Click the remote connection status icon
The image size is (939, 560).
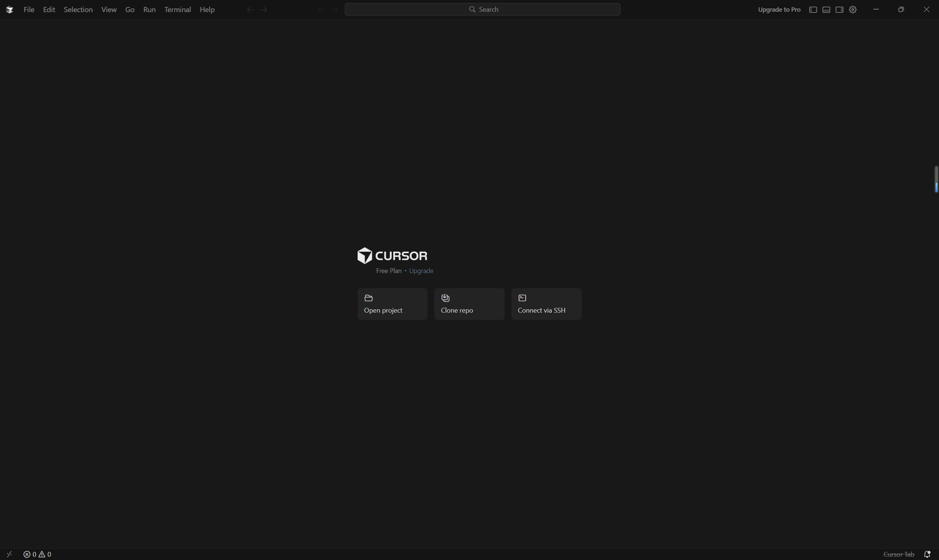coord(10,554)
